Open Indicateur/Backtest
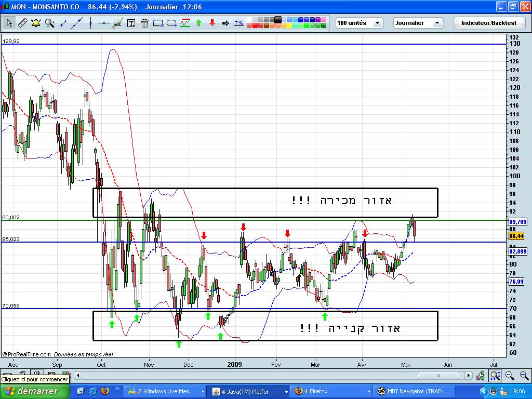Screen dimensions: 532x399 pyautogui.click(x=488, y=23)
